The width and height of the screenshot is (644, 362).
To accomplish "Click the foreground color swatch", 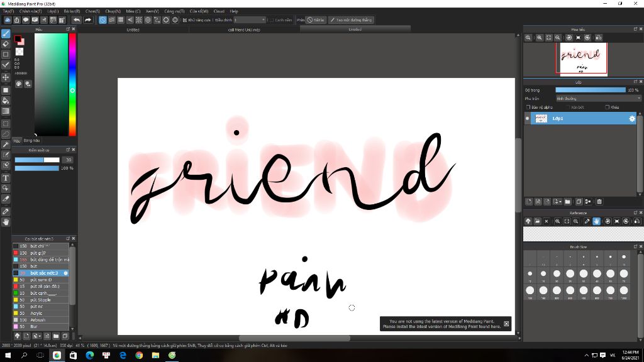I will click(x=18, y=38).
